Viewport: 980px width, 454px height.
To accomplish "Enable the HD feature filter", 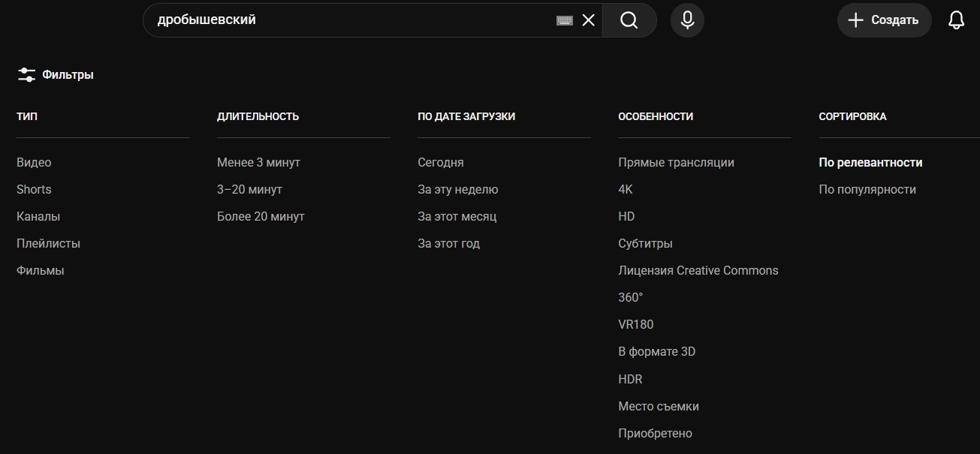I will pyautogui.click(x=626, y=216).
